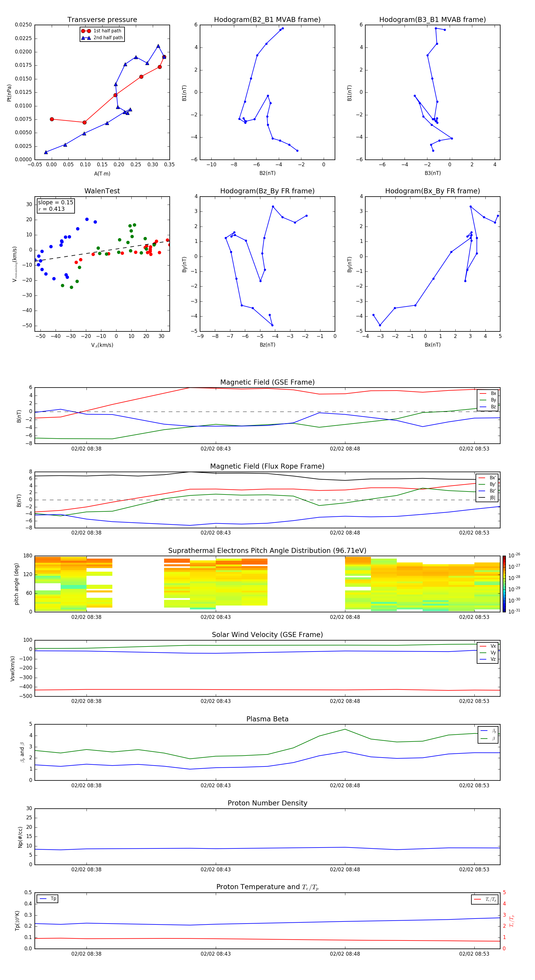Screen dimensions: 535x980
Task: Click the "Suprathermal Electrons Pitch Angle Distribution (96.71eV)" title
Action: pyautogui.click(x=267, y=551)
